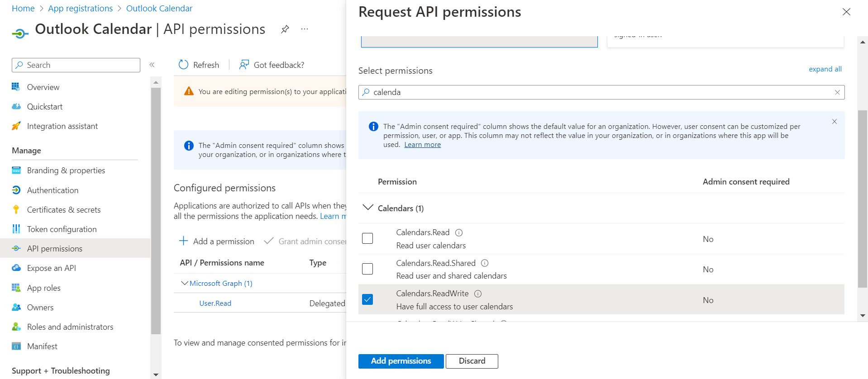Collapse the Calendars (1) permission group
Screen dimensions: 868x379
coord(368,208)
